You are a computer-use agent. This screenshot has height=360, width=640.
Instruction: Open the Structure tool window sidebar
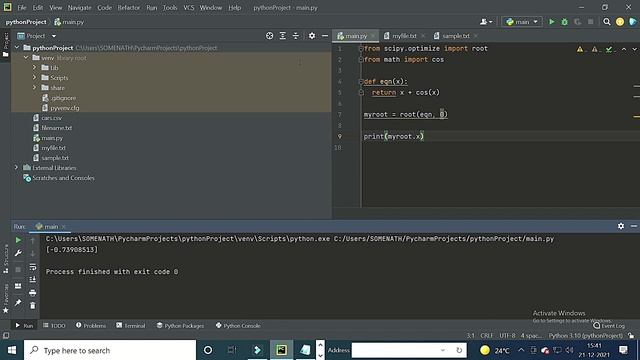[6, 259]
